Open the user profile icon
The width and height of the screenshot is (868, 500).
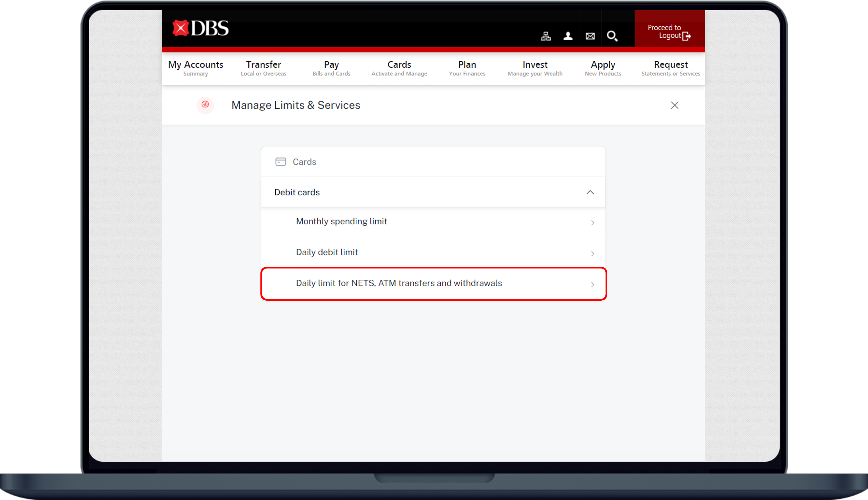pyautogui.click(x=568, y=36)
